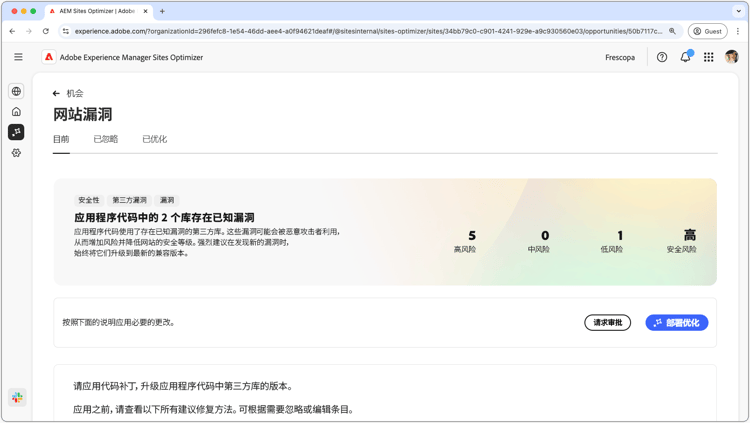Click the Frescopa organization name
Viewport: 750px width, 423px height.
(x=620, y=57)
